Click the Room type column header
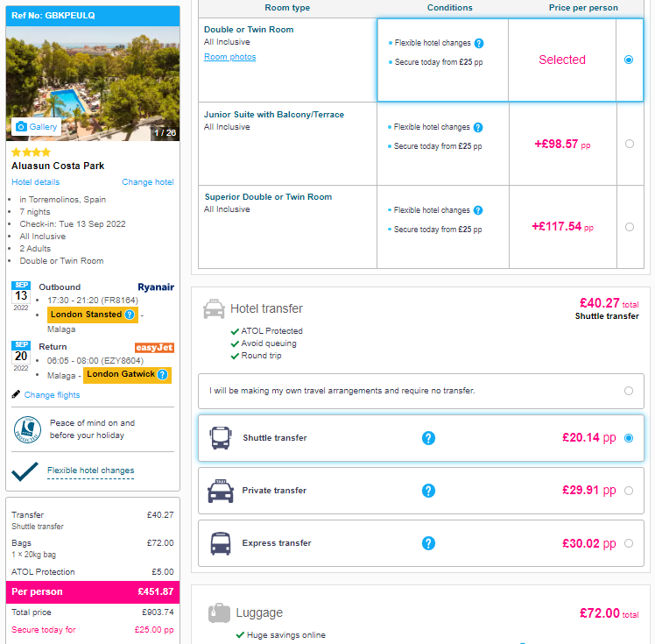Viewport: 655px width, 644px height. point(287,8)
